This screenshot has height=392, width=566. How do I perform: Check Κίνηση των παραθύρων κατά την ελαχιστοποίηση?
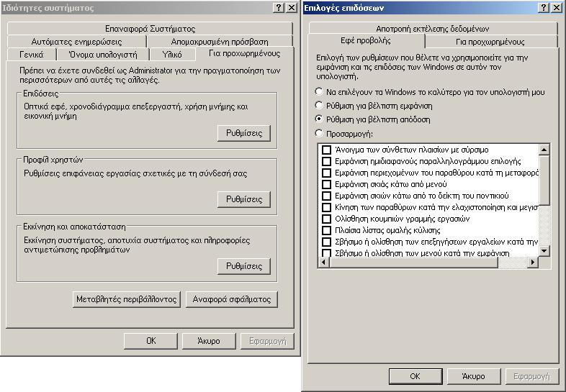pyautogui.click(x=326, y=207)
